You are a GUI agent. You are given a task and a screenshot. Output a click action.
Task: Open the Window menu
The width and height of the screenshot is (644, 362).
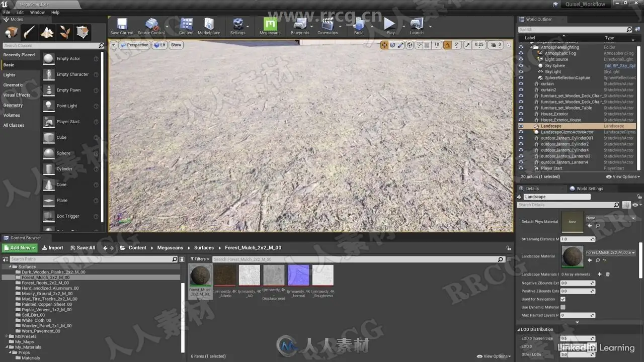pyautogui.click(x=37, y=12)
